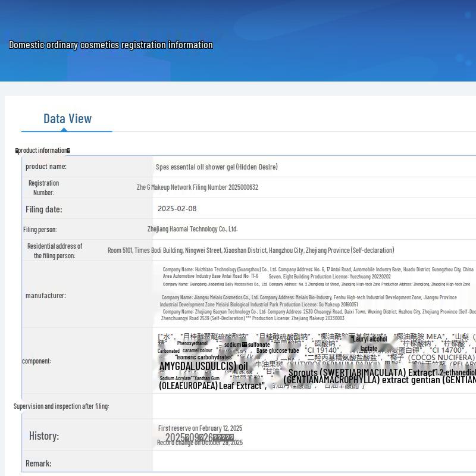Select the filing date value 2025-02-08

click(x=177, y=209)
